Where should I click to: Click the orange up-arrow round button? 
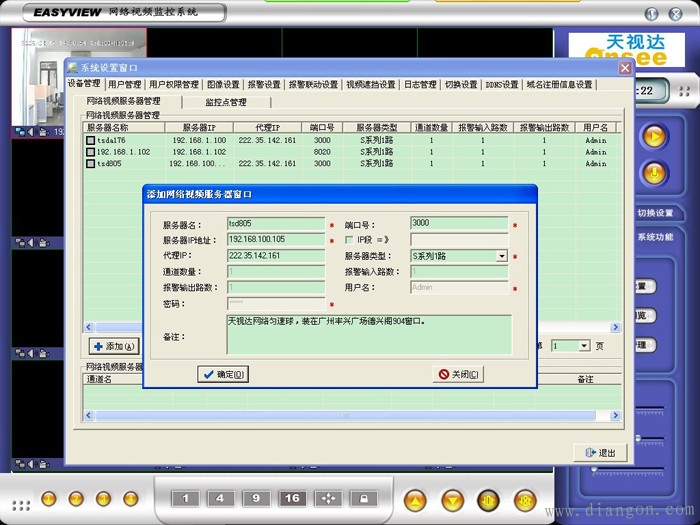point(415,500)
